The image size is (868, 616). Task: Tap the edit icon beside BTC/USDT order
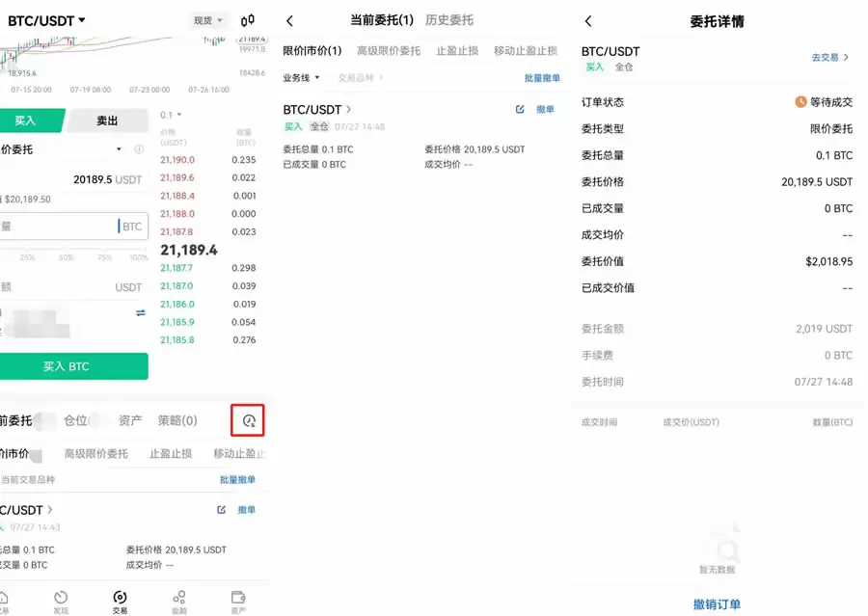coord(520,110)
